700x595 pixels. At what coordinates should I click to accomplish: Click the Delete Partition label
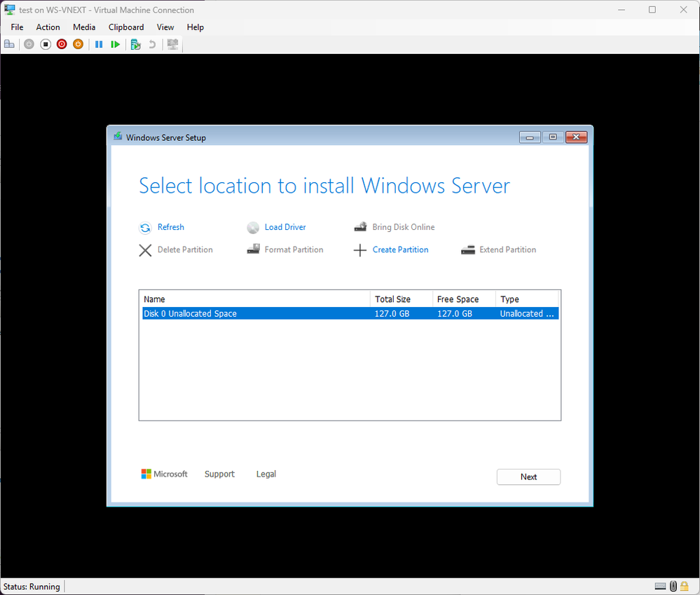click(x=185, y=249)
